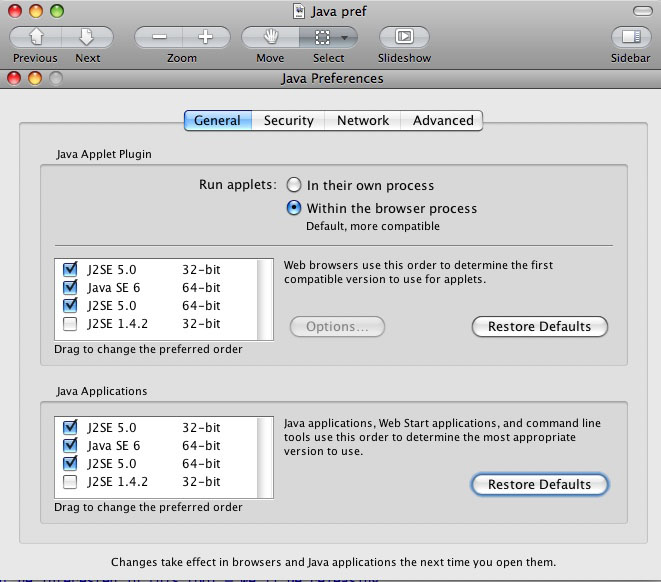Zoom in with the plus button
This screenshot has height=582, width=661.
206,37
